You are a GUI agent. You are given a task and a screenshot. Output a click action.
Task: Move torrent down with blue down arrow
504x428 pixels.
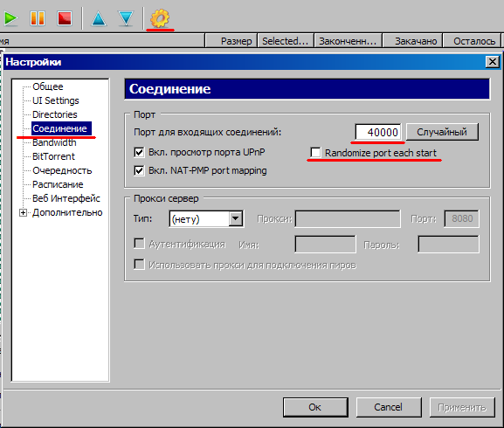click(x=126, y=18)
